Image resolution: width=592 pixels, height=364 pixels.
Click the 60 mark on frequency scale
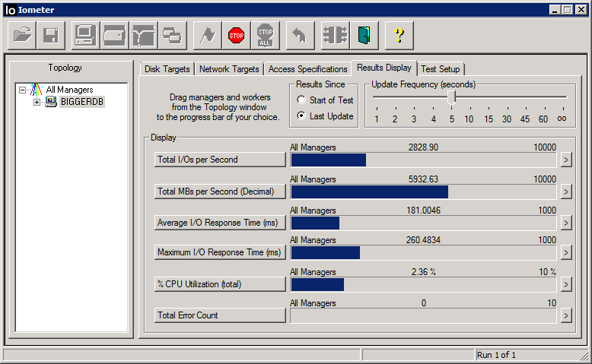(x=543, y=119)
